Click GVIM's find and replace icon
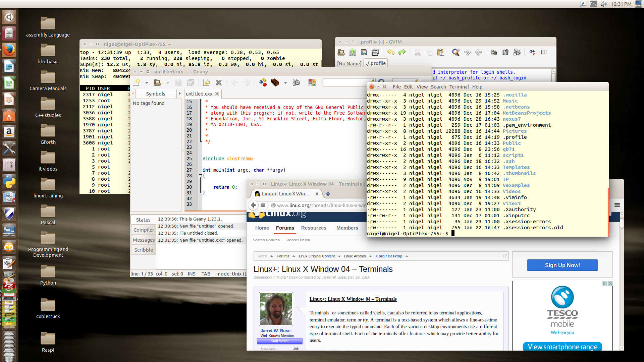This screenshot has height=362, width=644. pos(455,52)
